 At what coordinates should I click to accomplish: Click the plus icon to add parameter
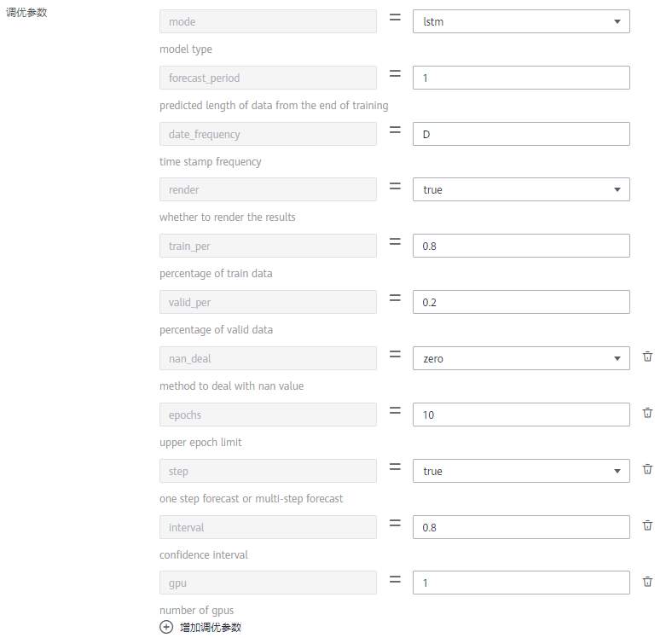pyautogui.click(x=166, y=627)
